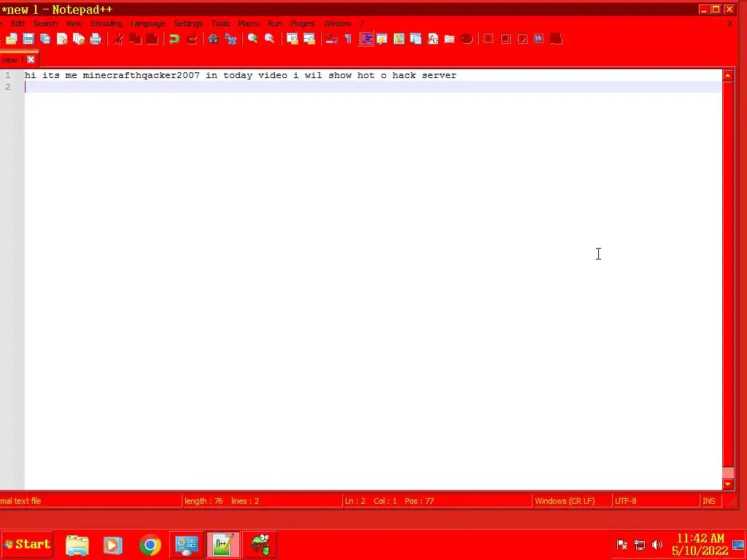The height and width of the screenshot is (560, 747).
Task: Open Find dialog via binoculars icon
Action: click(x=214, y=39)
